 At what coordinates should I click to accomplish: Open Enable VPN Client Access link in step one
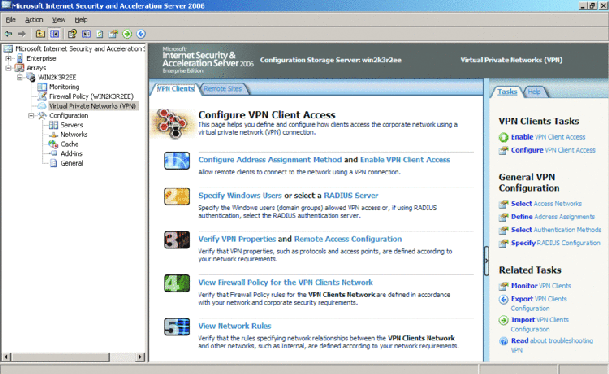point(405,160)
